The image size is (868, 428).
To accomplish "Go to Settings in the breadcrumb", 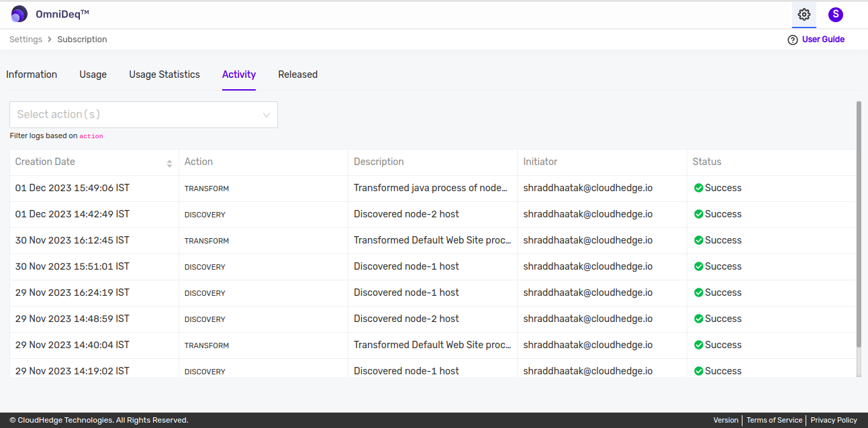I will coord(26,40).
